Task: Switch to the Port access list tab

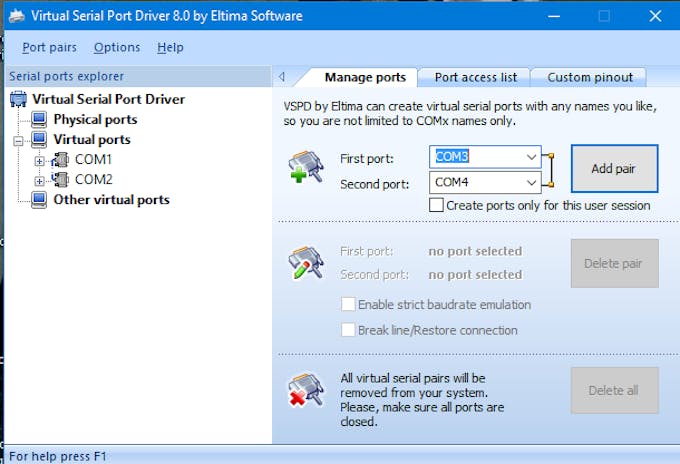Action: [476, 77]
